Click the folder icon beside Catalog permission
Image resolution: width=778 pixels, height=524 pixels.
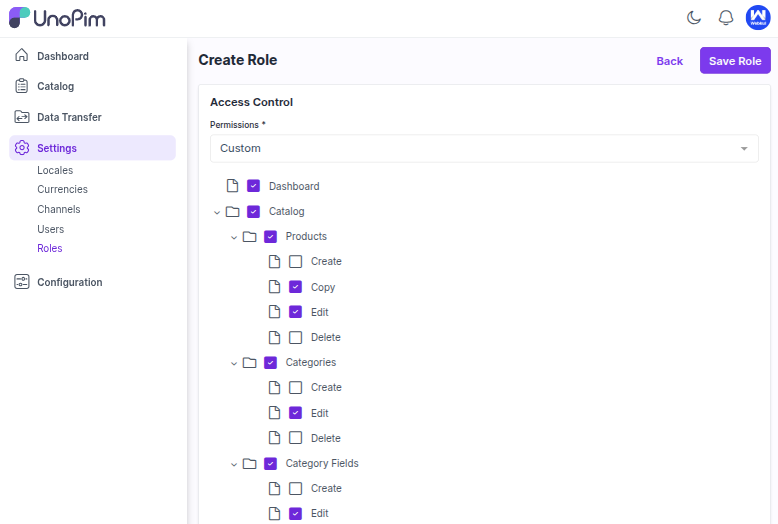click(232, 211)
